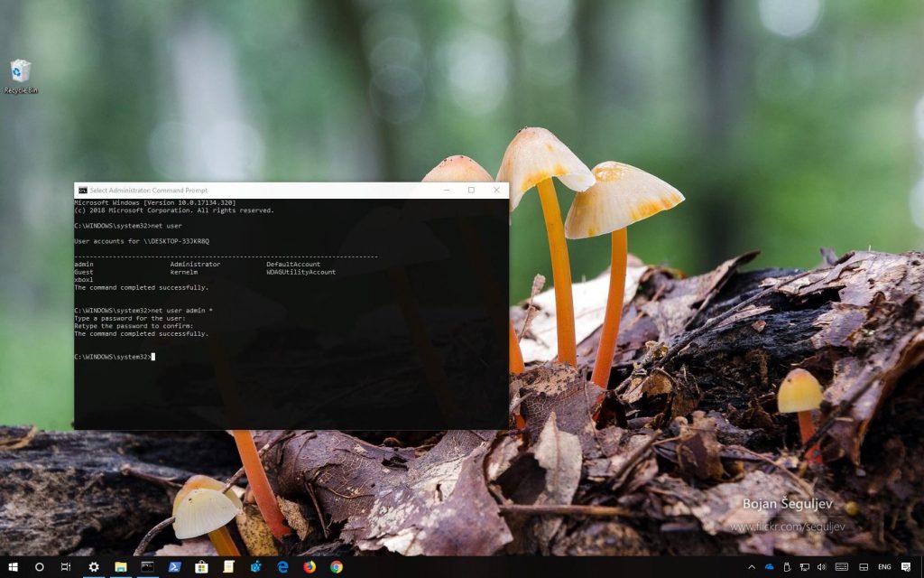Open safely remove hardware menu

point(787,566)
